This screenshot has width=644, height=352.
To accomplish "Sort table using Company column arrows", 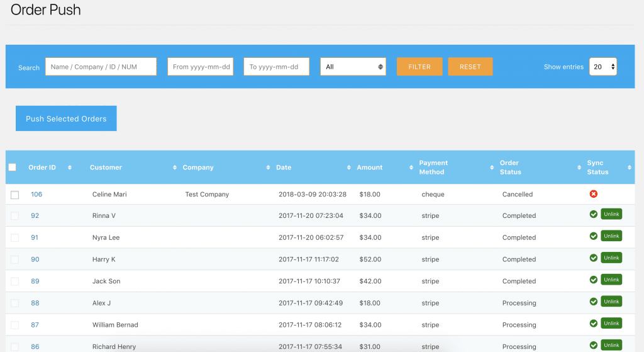I will pyautogui.click(x=268, y=167).
